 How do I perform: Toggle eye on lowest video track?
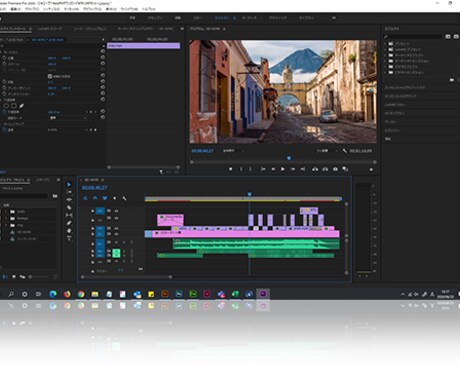[116, 234]
